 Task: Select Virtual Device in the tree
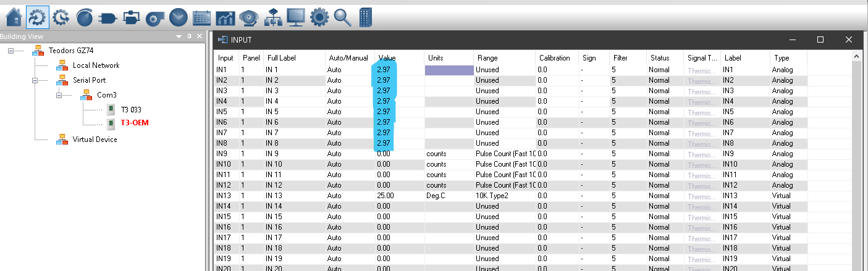(x=95, y=140)
